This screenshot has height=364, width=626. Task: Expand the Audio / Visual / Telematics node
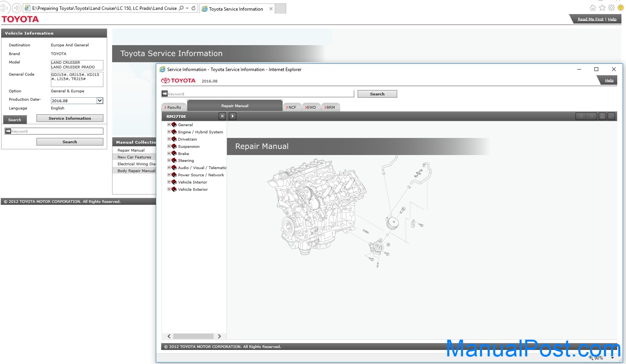click(x=169, y=168)
